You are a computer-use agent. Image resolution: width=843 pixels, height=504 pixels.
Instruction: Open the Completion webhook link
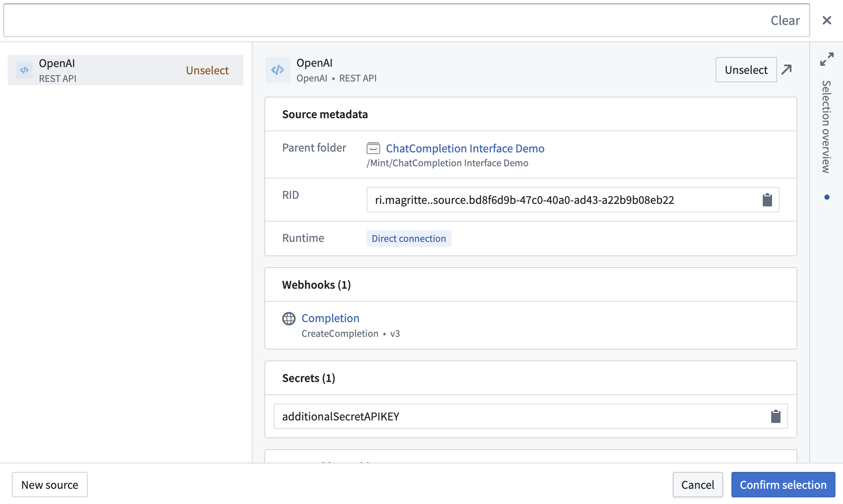(330, 318)
